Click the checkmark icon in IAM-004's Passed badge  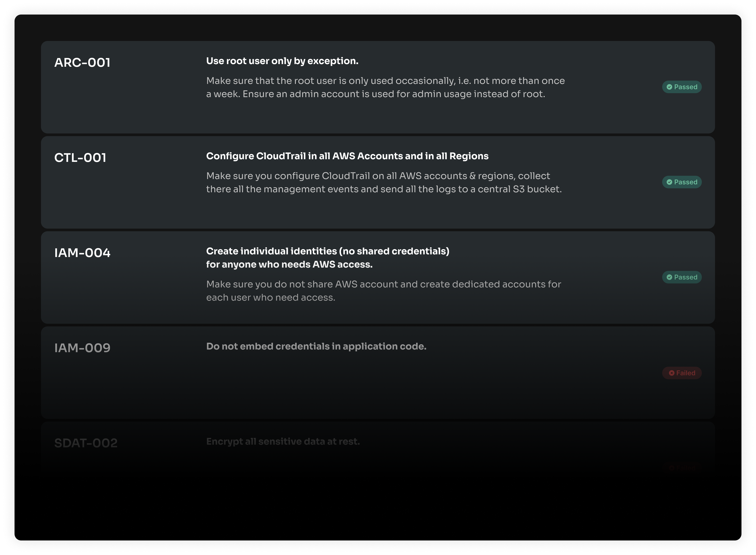tap(669, 277)
